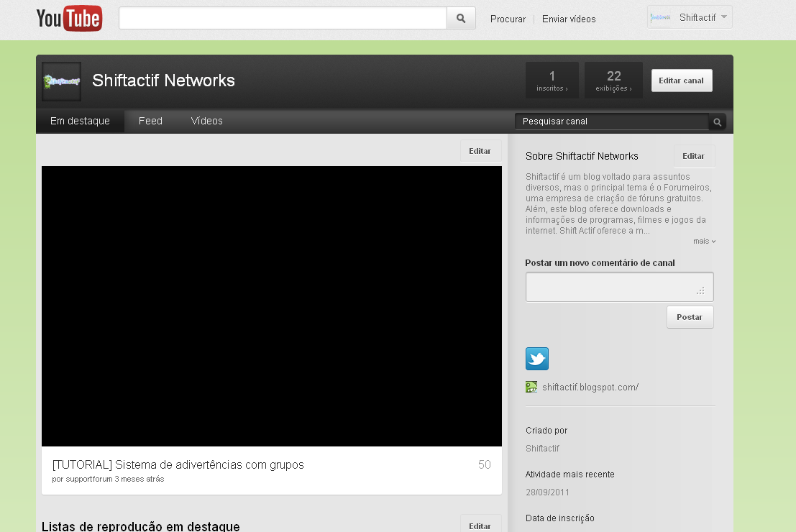796x532 pixels.
Task: Click the 'Listas de reprodução em destaque' heading
Action: (x=141, y=526)
